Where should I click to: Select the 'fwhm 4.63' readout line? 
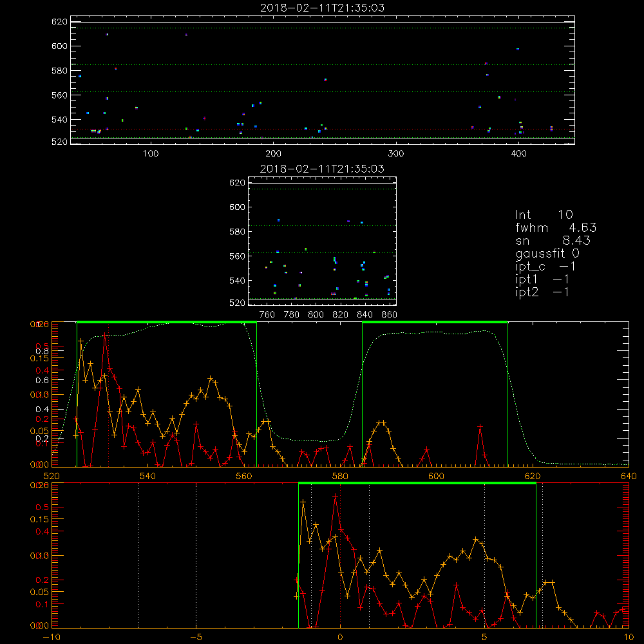[556, 227]
